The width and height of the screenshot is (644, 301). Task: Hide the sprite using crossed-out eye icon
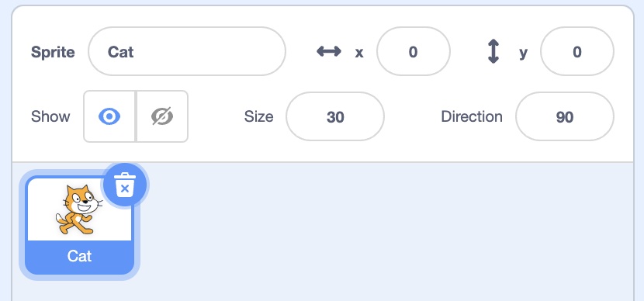click(162, 116)
